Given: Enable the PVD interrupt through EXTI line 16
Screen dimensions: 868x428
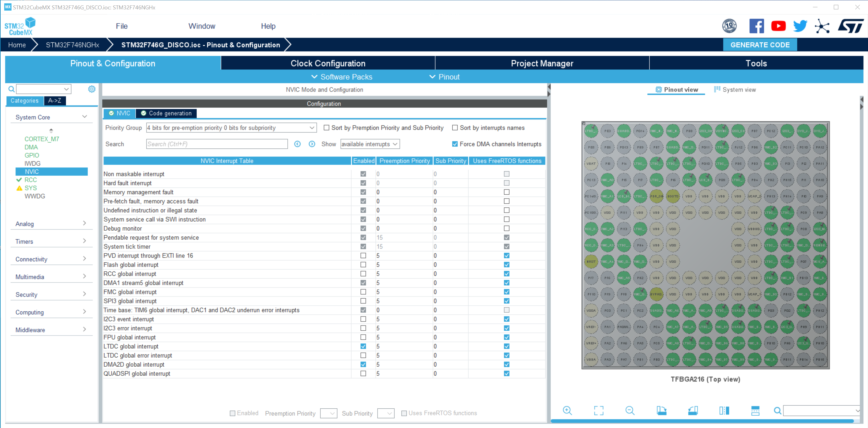Looking at the screenshot, I should 363,256.
